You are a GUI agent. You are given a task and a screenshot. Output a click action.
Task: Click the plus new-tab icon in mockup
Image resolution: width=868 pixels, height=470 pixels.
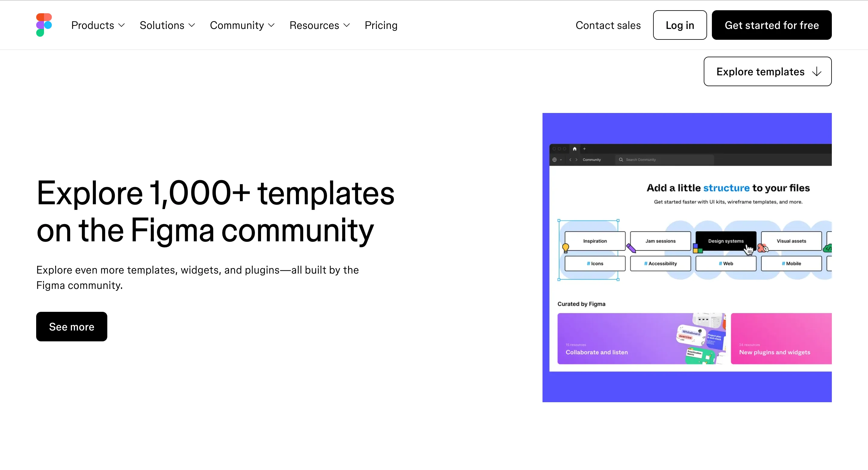point(584,149)
